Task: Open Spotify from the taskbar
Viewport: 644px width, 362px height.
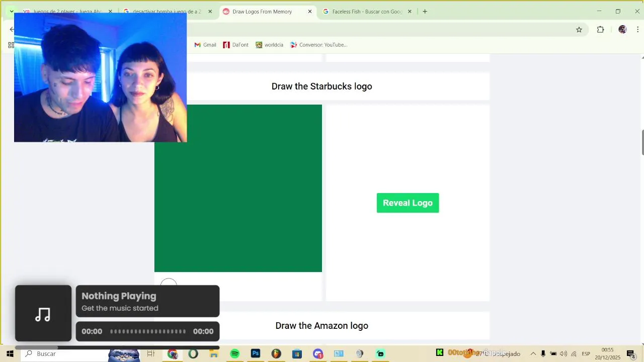Action: point(235,354)
